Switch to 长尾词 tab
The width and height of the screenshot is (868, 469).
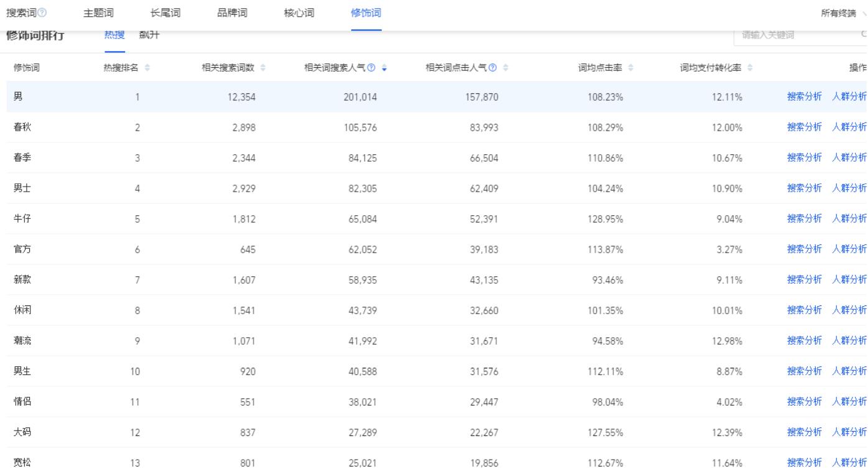coord(165,14)
